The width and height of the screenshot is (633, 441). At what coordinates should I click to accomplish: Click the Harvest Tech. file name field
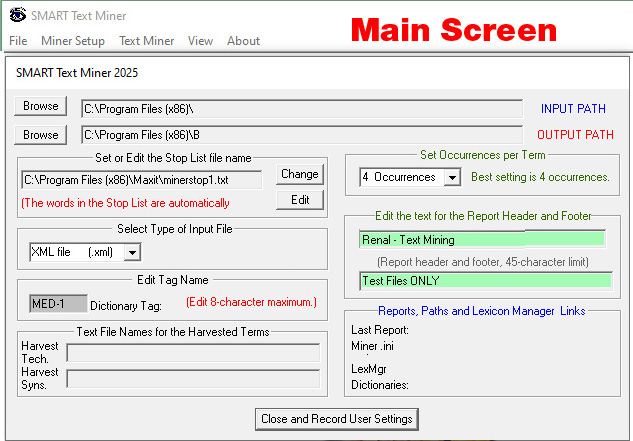tap(193, 353)
